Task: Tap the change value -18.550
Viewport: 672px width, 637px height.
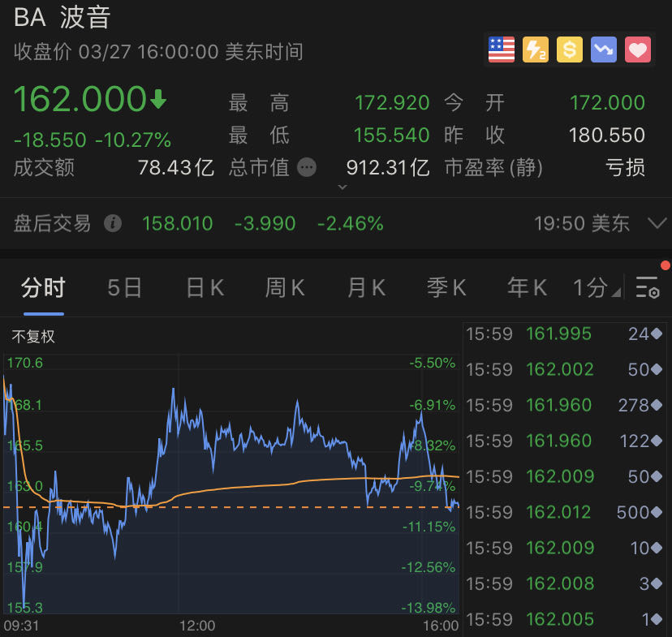Action: click(x=50, y=140)
